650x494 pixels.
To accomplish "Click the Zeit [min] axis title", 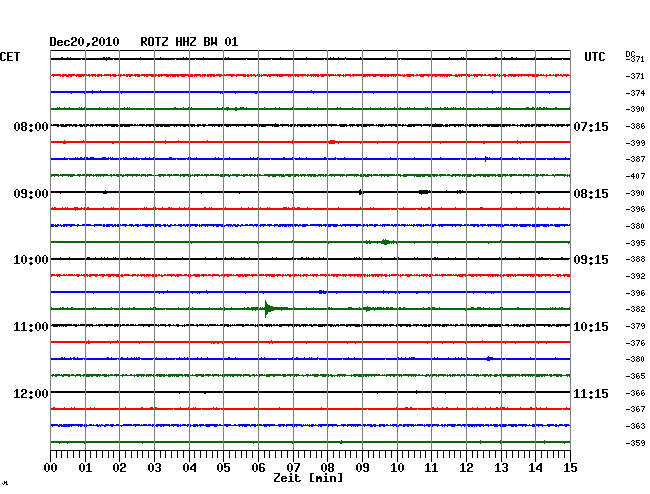I will (308, 478).
